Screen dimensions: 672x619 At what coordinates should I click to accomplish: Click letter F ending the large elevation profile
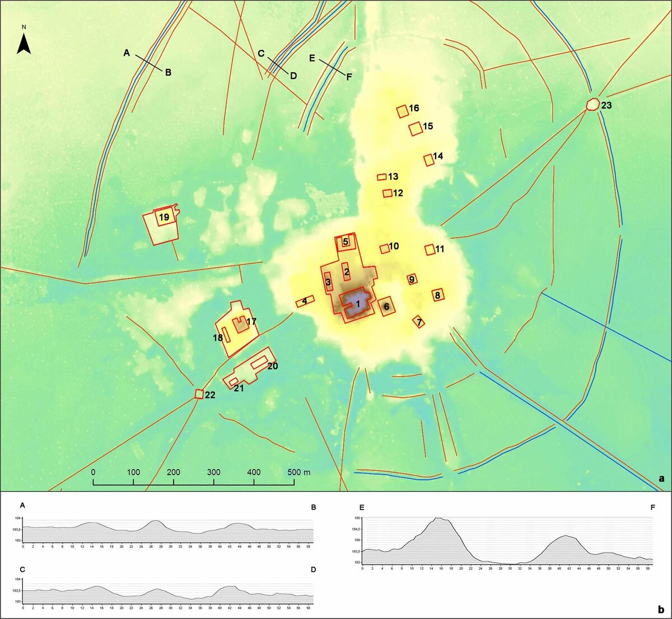pyautogui.click(x=653, y=508)
